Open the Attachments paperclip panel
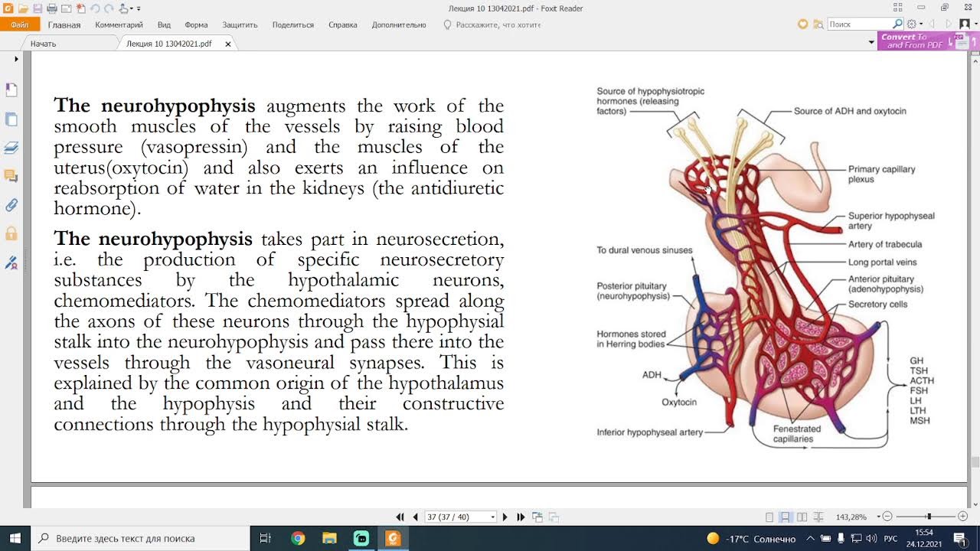 [11, 205]
